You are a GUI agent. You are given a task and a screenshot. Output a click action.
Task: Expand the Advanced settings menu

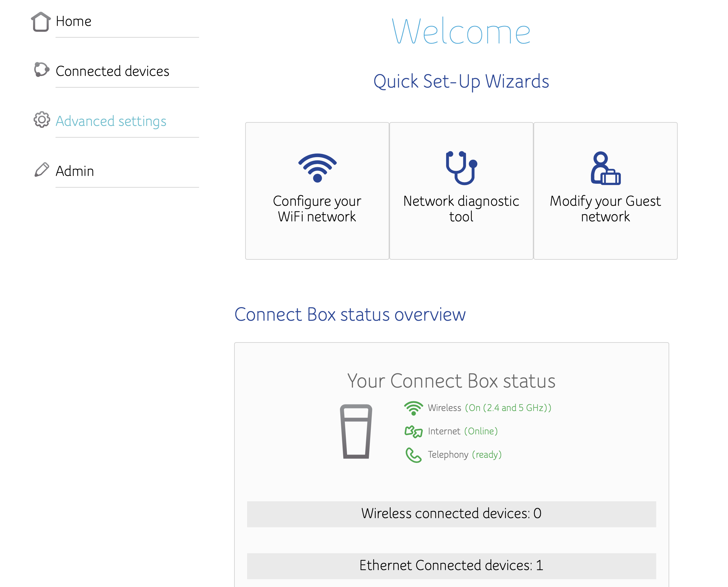click(111, 121)
